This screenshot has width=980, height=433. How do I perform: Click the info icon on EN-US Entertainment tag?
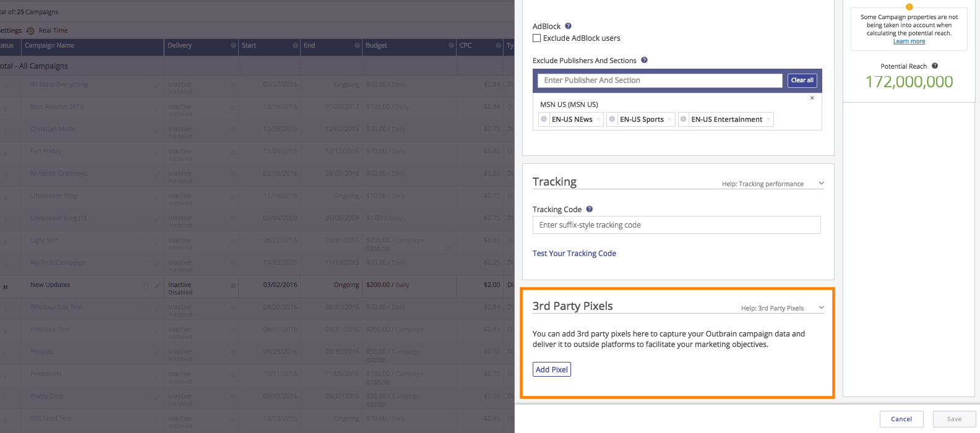(x=684, y=119)
